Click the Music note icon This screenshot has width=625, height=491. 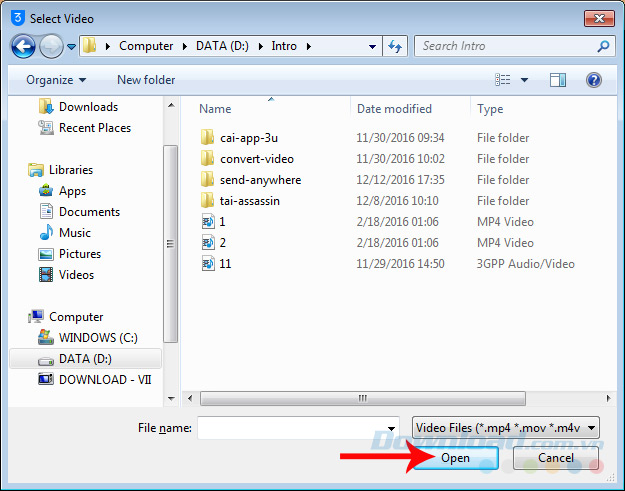[x=46, y=232]
